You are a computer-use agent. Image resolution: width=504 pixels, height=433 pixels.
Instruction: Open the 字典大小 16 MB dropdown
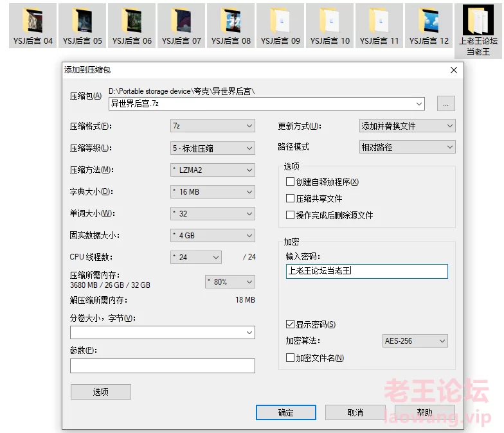[x=212, y=191]
